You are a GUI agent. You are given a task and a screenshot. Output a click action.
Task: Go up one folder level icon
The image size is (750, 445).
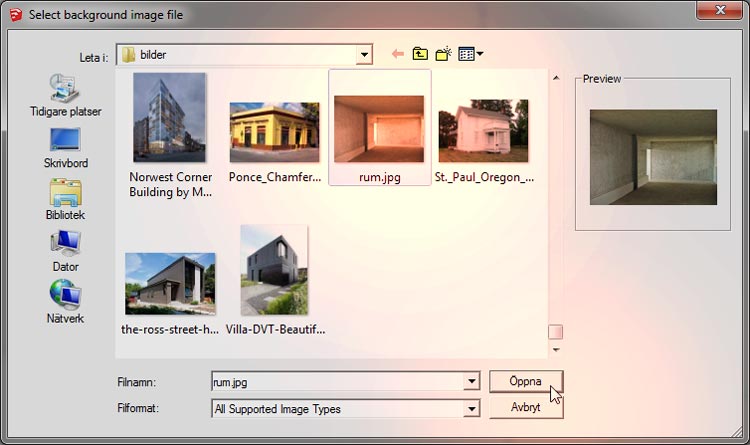tap(420, 54)
